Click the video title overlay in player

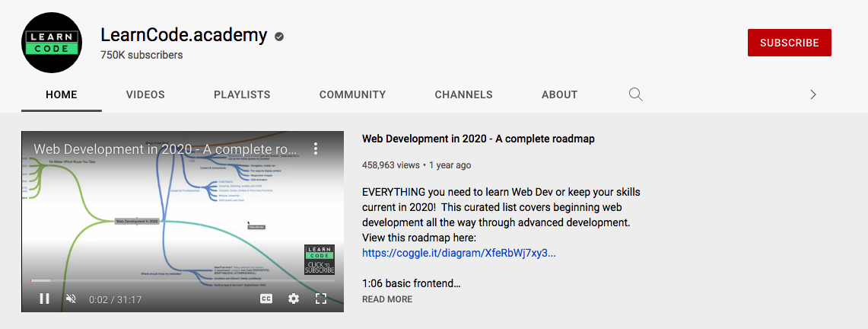[x=166, y=149]
